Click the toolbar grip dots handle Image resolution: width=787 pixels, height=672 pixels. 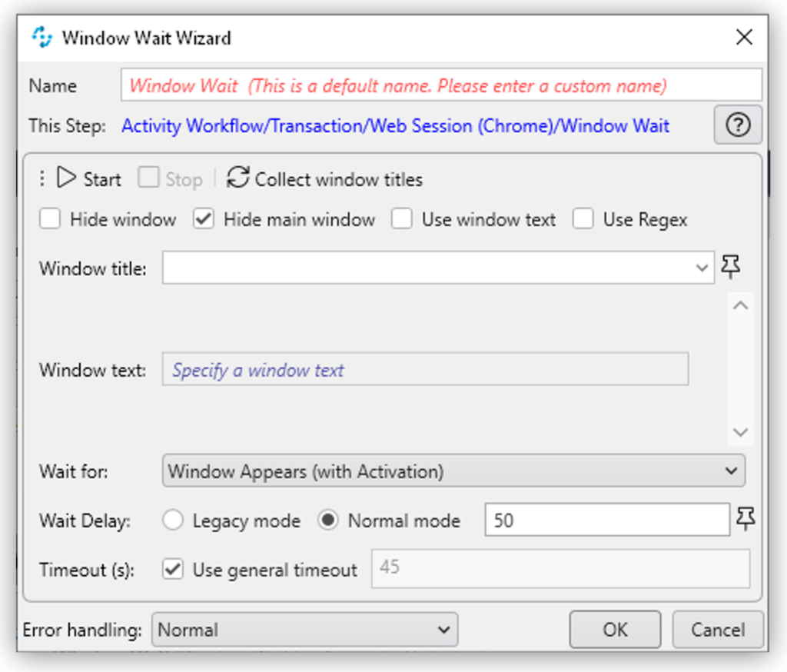tap(42, 179)
